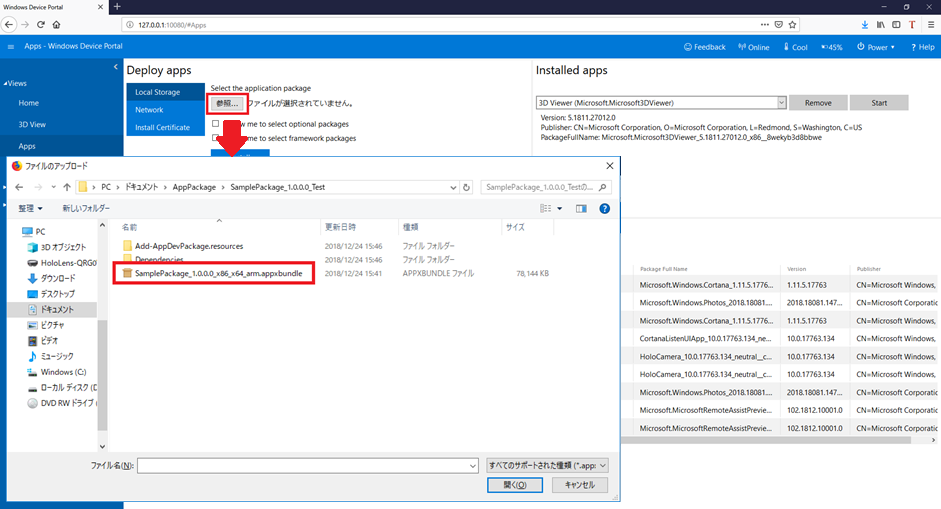Click 新しいフォルダー new folder button
Viewport: 941px width, 509px height.
click(86, 208)
